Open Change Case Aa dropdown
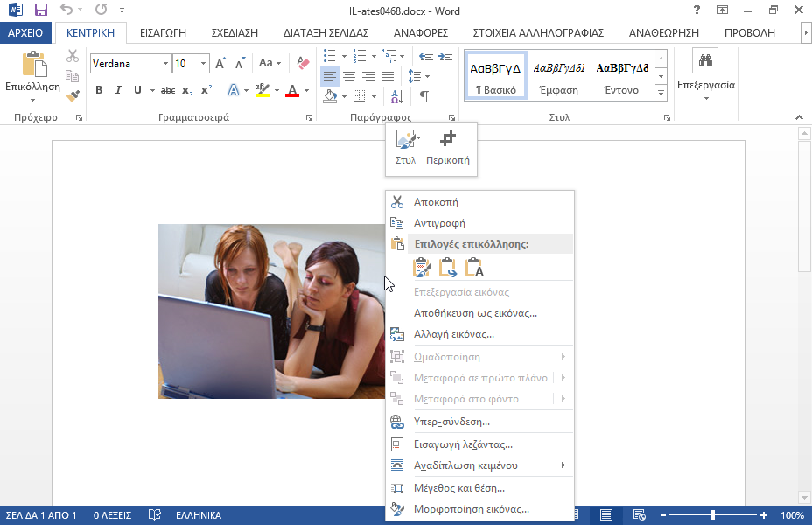Viewport: 812px width, 525px height. pyautogui.click(x=269, y=63)
